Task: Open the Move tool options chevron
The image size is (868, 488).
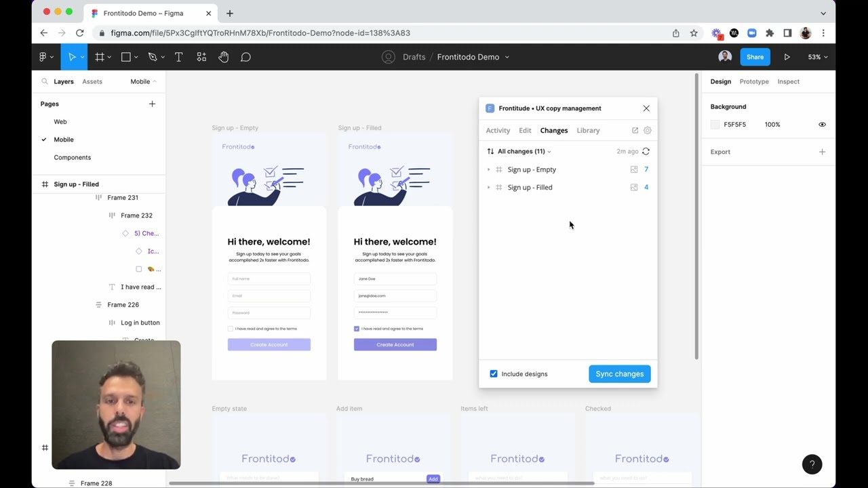Action: [82, 57]
